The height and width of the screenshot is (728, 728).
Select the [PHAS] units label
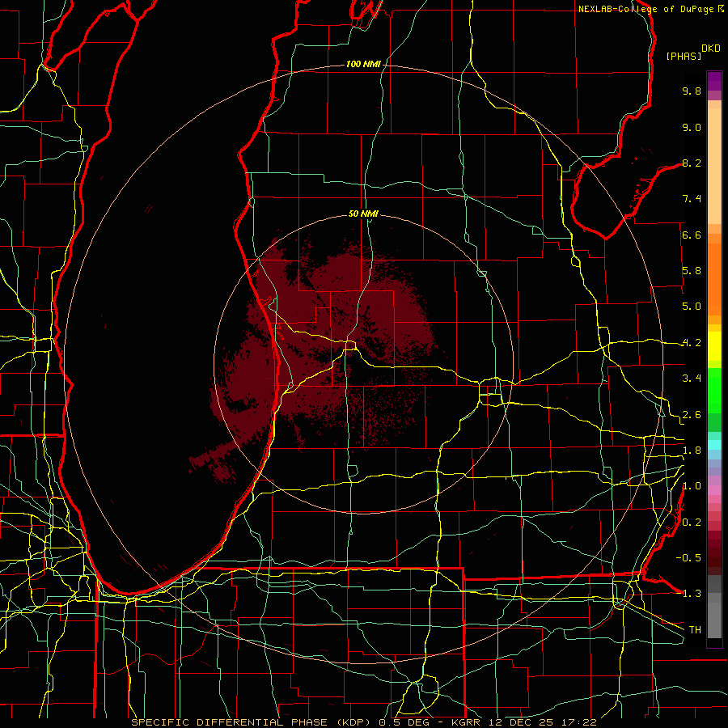(684, 56)
